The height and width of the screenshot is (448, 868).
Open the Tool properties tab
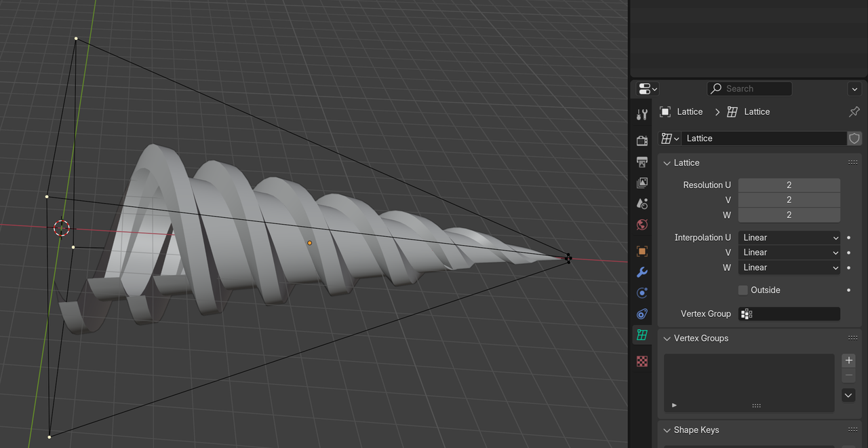642,115
